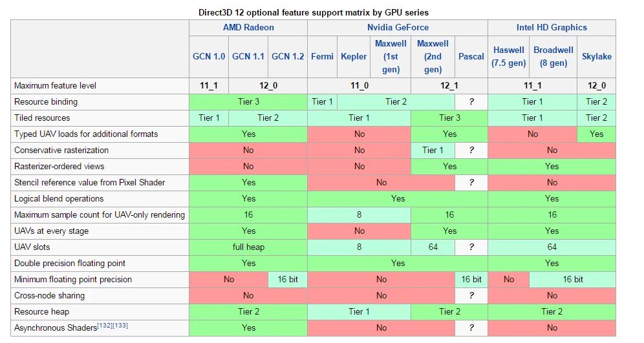Click the Maxwell (1st gen) link

(x=391, y=57)
